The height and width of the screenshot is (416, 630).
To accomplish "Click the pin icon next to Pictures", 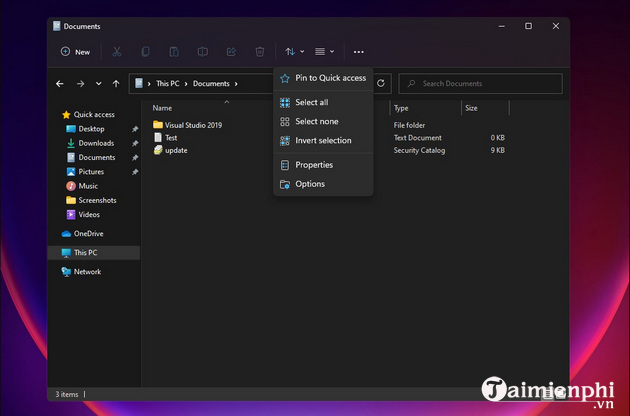I will [x=135, y=172].
